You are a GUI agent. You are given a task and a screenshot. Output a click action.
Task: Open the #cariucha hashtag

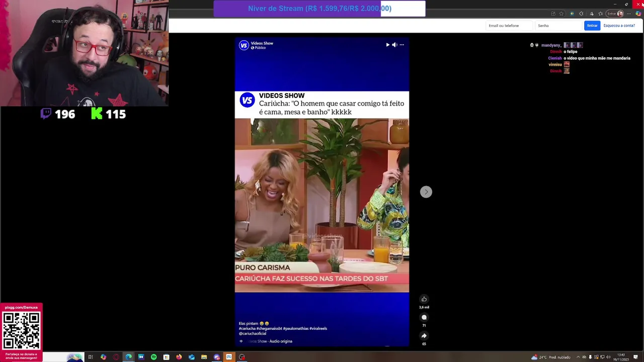pyautogui.click(x=247, y=328)
